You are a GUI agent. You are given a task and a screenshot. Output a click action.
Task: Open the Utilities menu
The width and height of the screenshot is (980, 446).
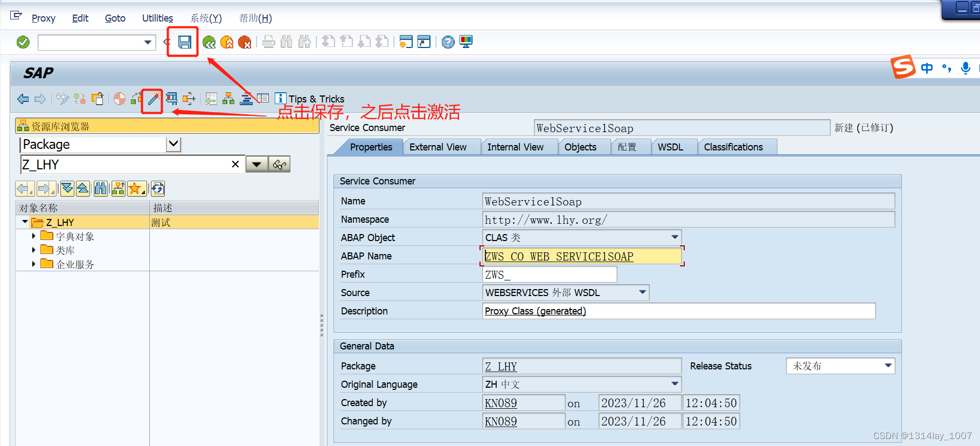[x=157, y=18]
